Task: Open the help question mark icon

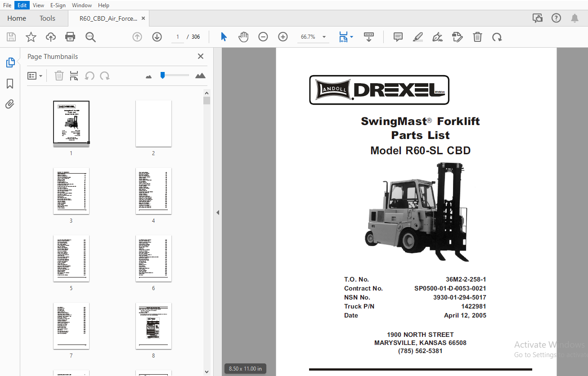Action: click(x=557, y=18)
